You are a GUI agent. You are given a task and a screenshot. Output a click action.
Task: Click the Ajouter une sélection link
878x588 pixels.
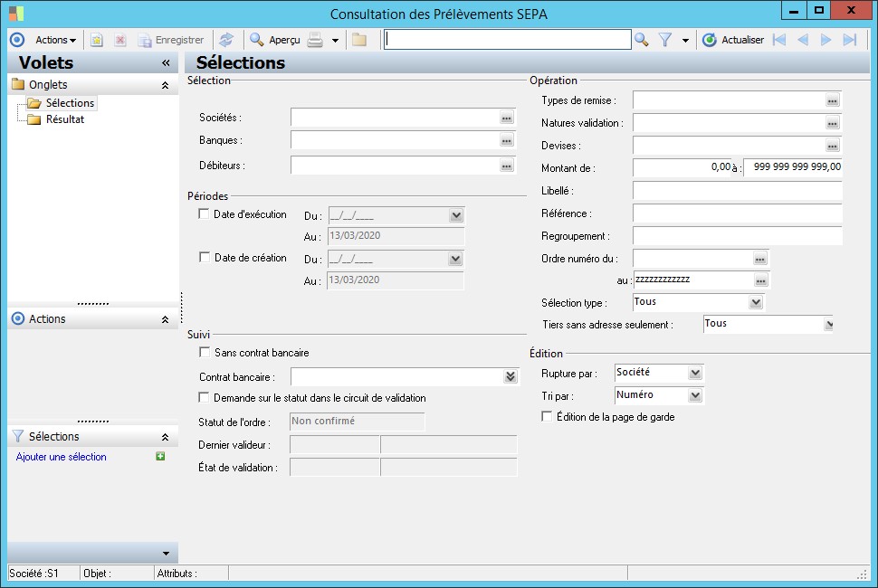[x=62, y=457]
